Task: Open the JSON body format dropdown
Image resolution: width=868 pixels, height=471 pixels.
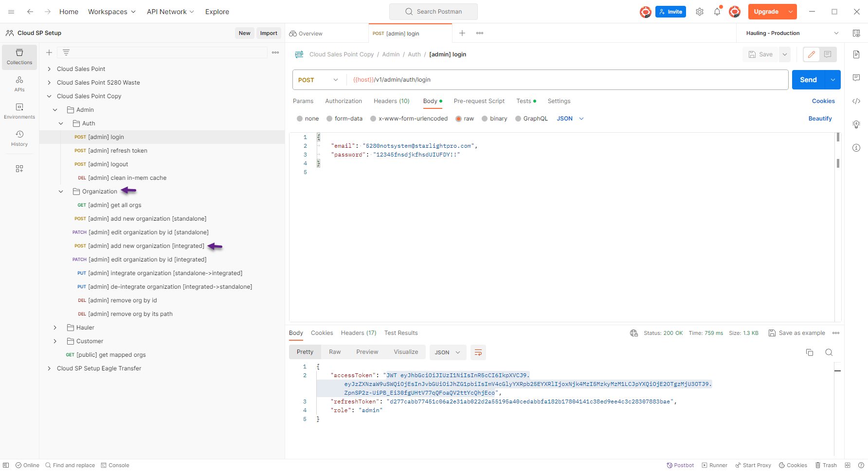Action: tap(570, 119)
